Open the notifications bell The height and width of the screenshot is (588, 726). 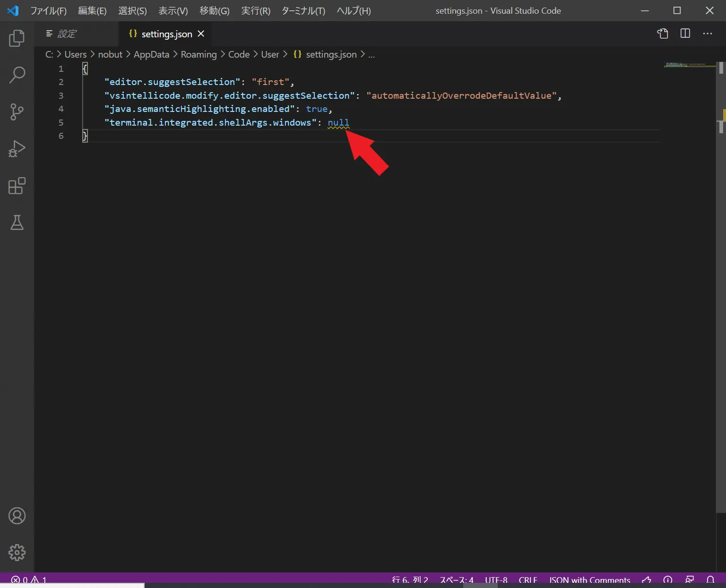(710, 580)
